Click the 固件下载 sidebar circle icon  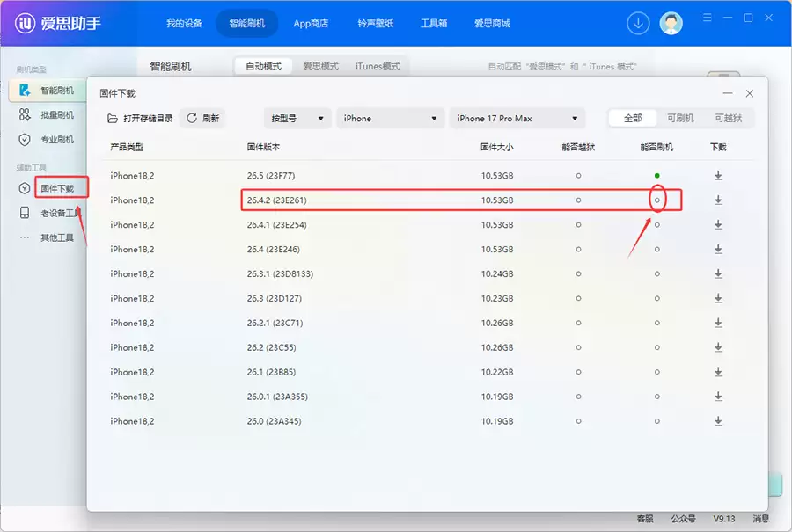coord(25,189)
